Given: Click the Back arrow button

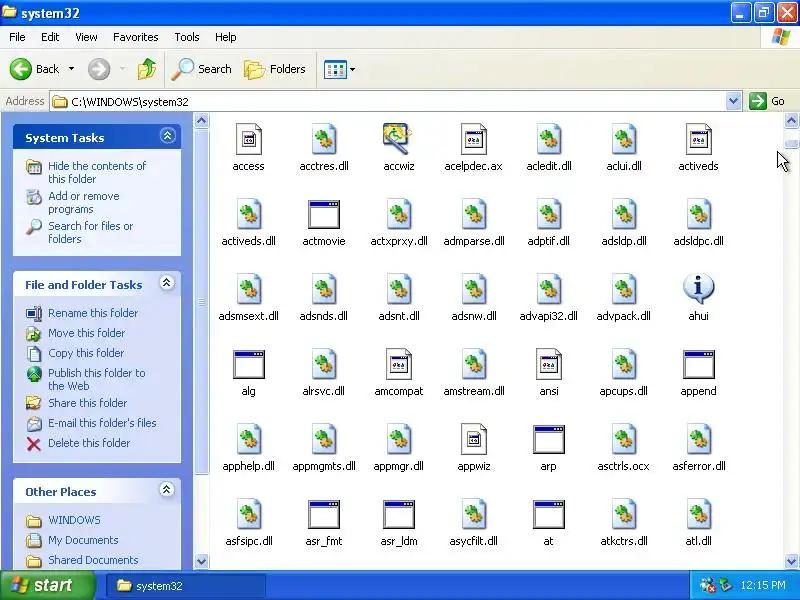Looking at the screenshot, I should pos(34,69).
